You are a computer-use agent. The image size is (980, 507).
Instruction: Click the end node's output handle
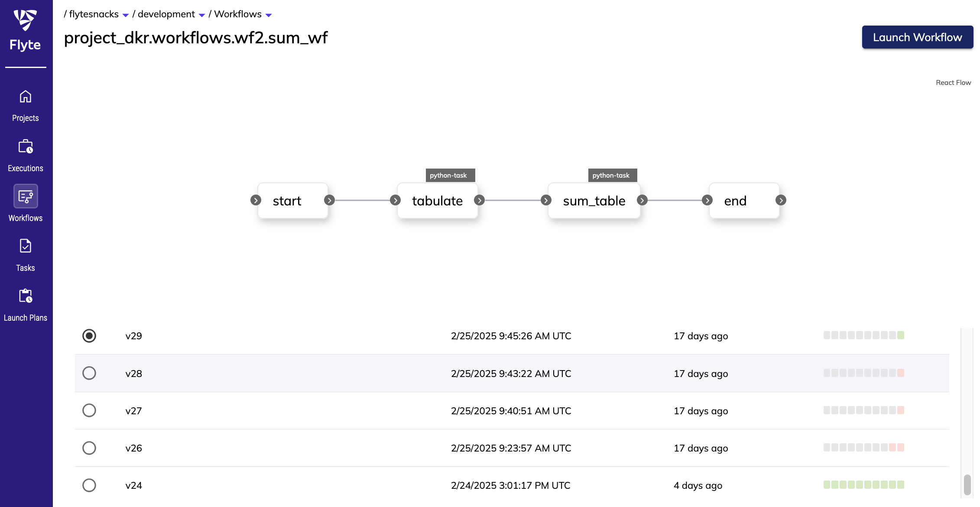click(781, 200)
